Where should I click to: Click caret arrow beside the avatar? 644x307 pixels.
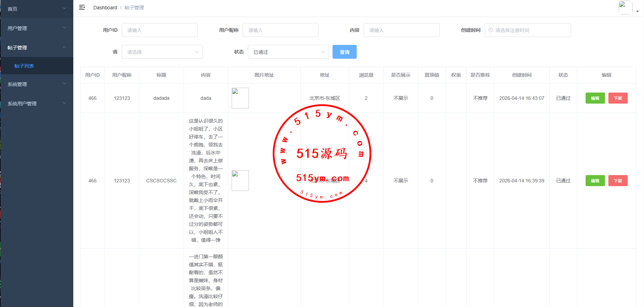637,11
